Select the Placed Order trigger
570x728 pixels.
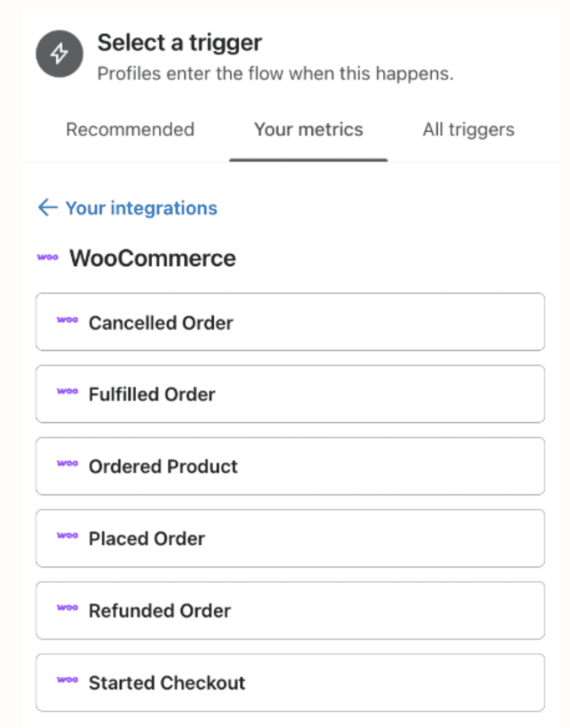click(x=290, y=538)
